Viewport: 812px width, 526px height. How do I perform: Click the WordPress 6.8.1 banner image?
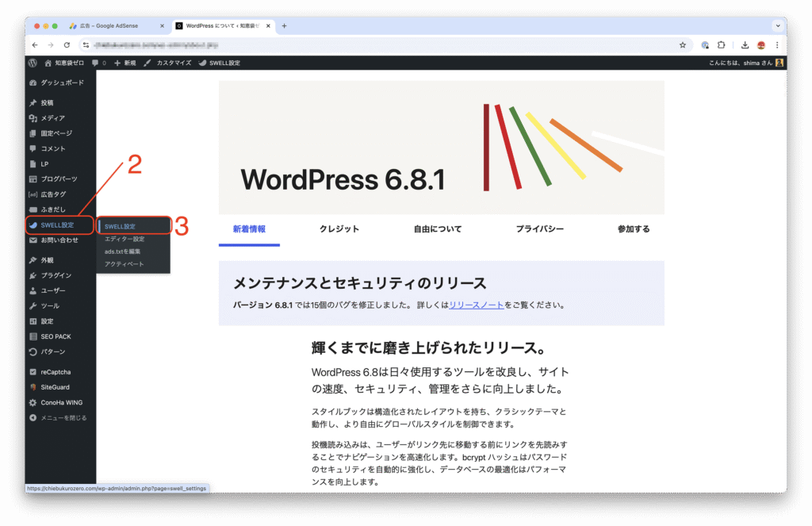[x=441, y=148]
